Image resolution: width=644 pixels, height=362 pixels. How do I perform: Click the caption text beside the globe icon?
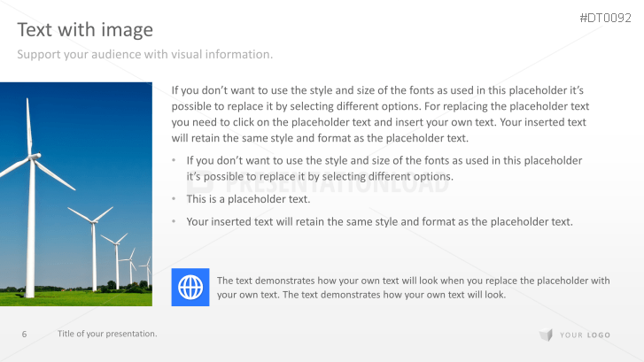(413, 288)
